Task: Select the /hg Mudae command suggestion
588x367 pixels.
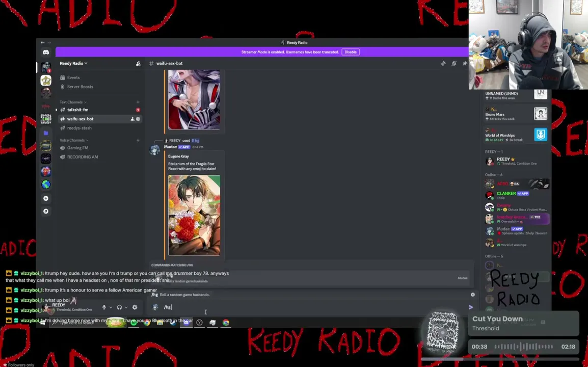Action: click(x=310, y=278)
